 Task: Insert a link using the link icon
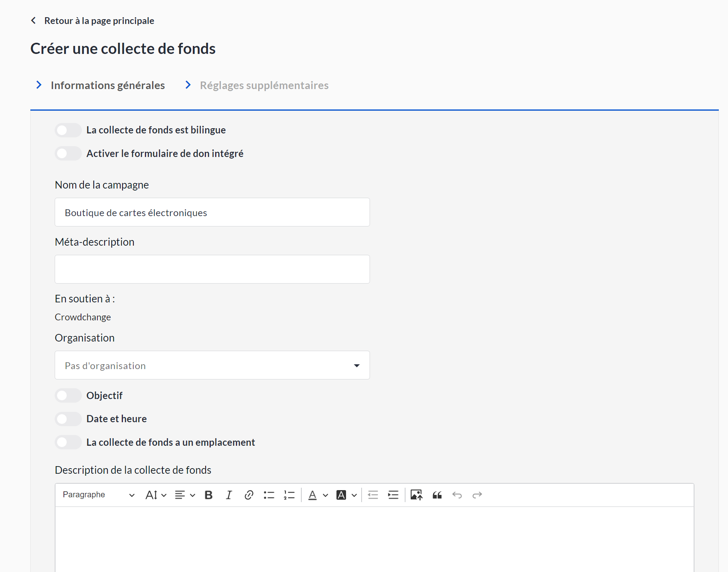[x=249, y=495]
